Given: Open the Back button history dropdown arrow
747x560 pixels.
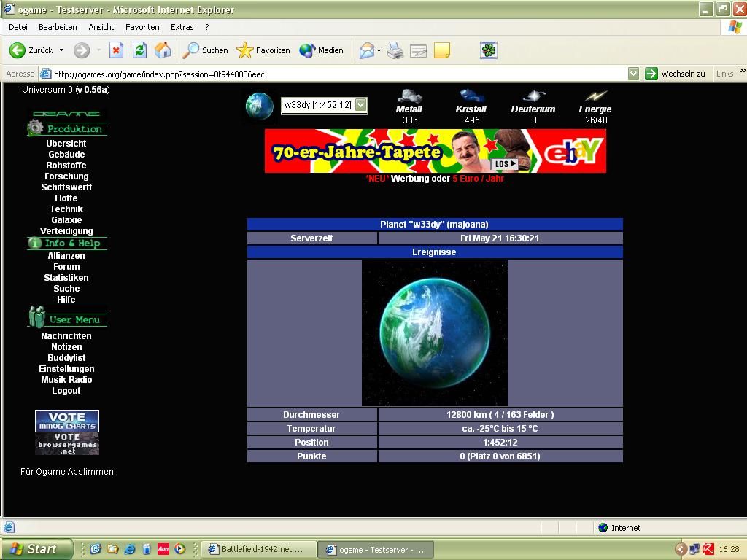Looking at the screenshot, I should coord(61,50).
